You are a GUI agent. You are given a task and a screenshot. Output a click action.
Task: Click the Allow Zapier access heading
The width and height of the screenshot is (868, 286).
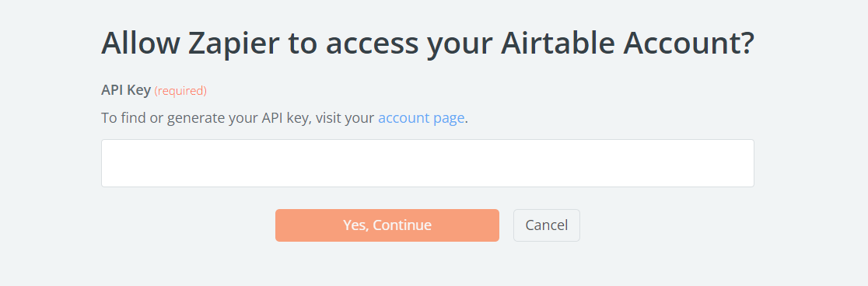[427, 44]
